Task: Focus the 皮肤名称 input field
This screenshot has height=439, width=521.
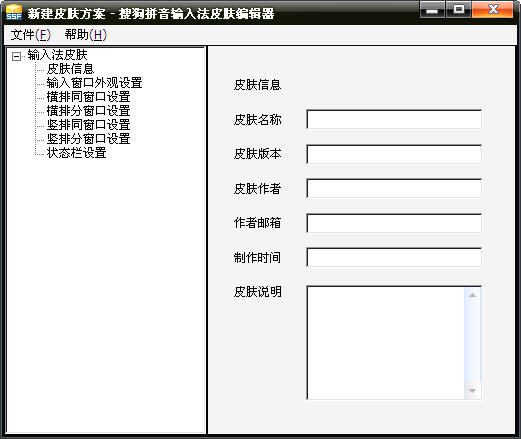Action: click(x=394, y=119)
